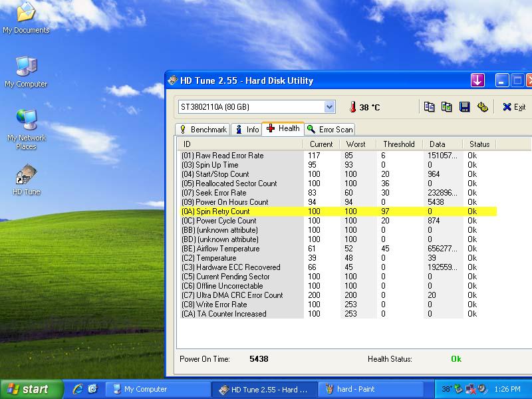The width and height of the screenshot is (532, 399).
Task: Switch to the Info tab
Action: click(247, 130)
